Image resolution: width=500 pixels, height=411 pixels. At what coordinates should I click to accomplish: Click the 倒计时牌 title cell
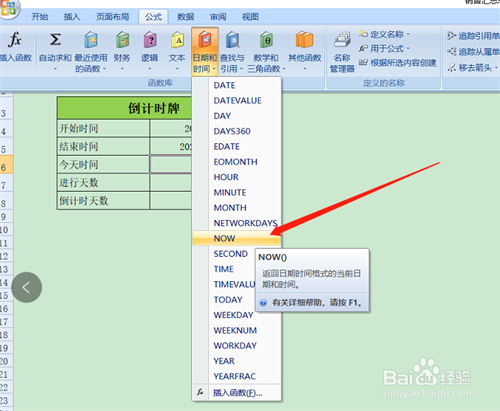pos(125,108)
